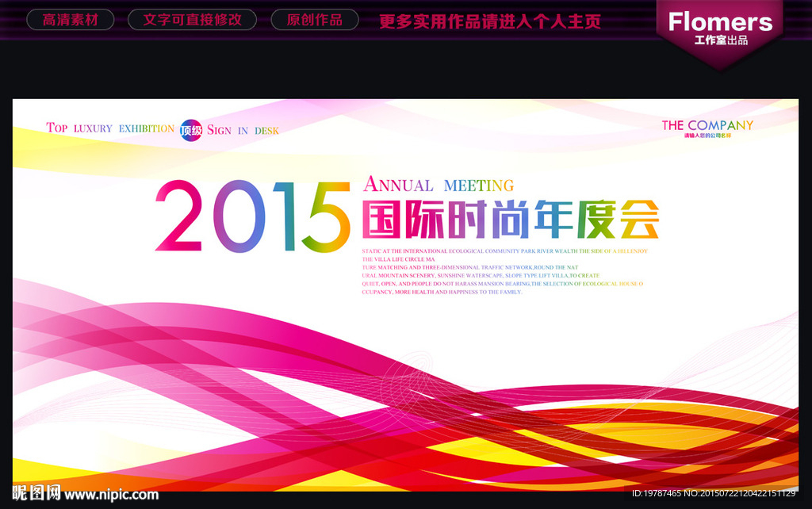Click the 原创作品 pill label
Image resolution: width=812 pixels, height=509 pixels.
314,20
